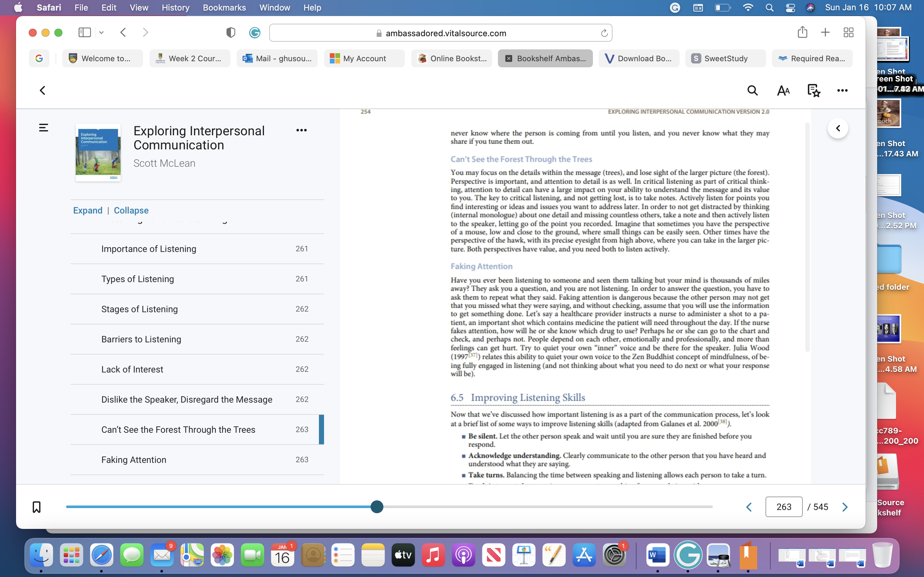Collapse the right side panel chevron

point(838,128)
